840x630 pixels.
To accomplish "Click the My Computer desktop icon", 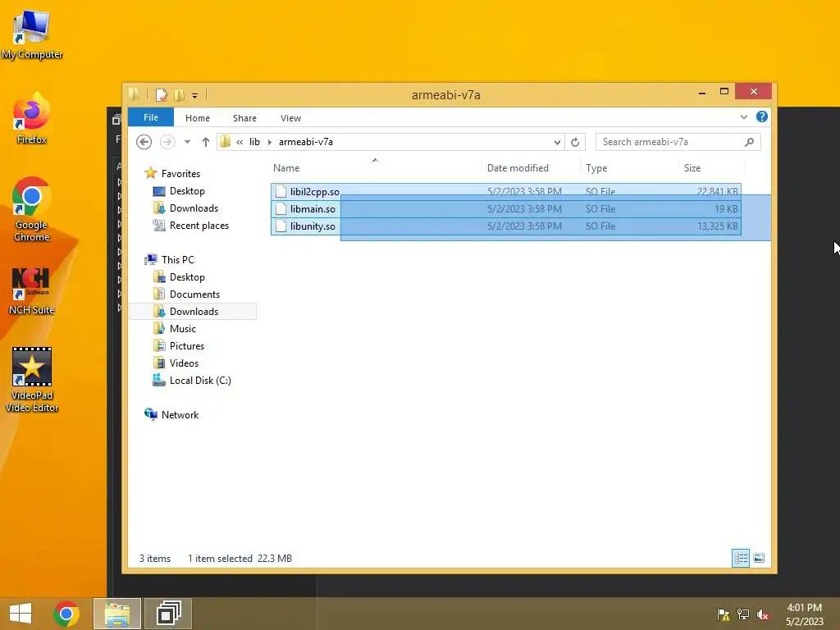I will (x=32, y=34).
